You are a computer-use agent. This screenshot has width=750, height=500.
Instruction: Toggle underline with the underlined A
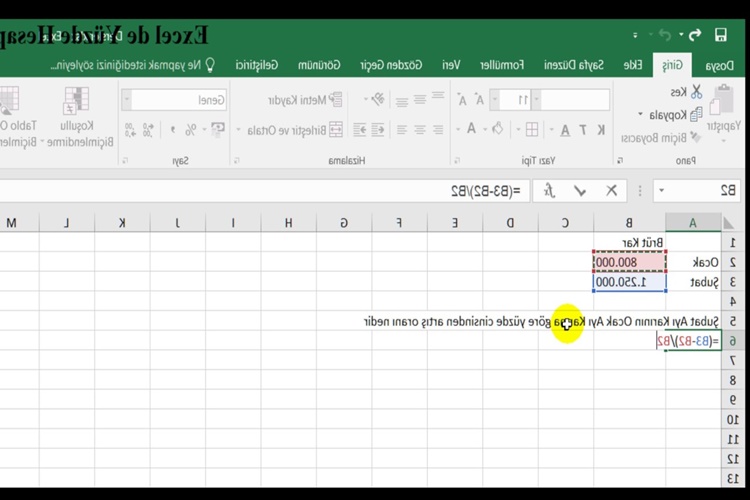tap(565, 129)
